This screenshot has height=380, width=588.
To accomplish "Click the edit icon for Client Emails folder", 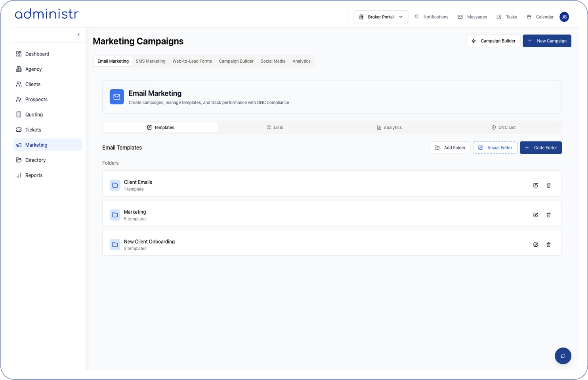I will (535, 185).
